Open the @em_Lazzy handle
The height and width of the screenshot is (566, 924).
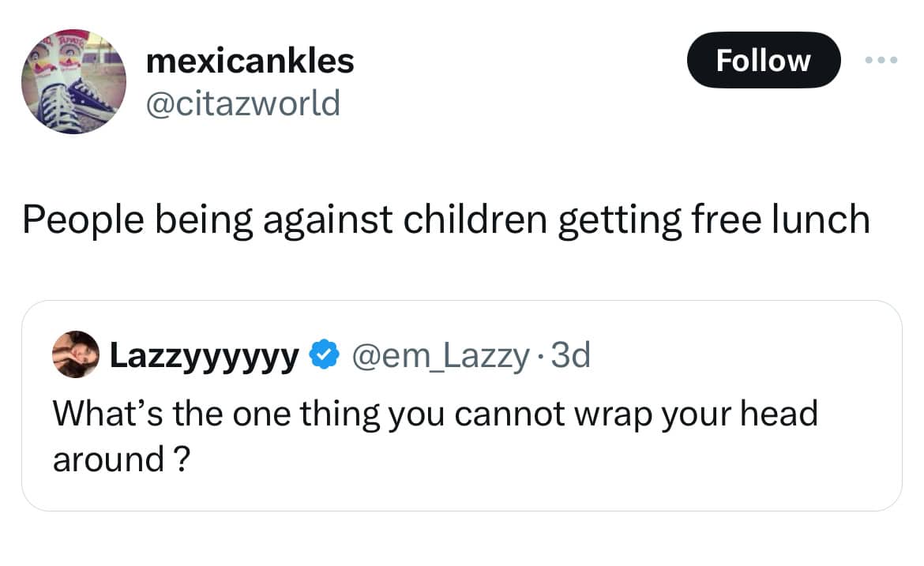(439, 357)
